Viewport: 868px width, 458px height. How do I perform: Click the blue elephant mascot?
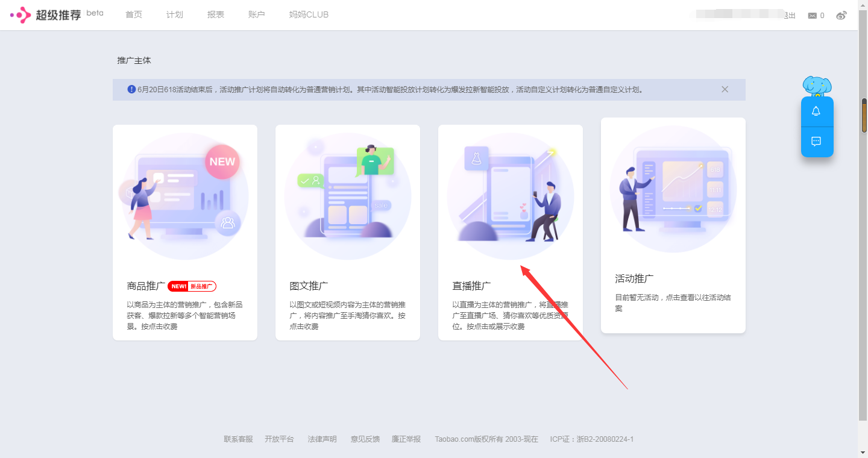click(817, 86)
